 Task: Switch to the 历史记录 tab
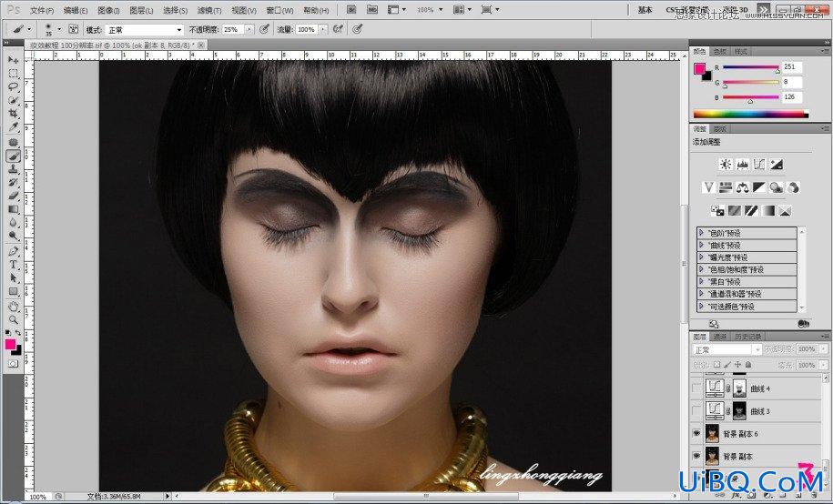pyautogui.click(x=748, y=337)
